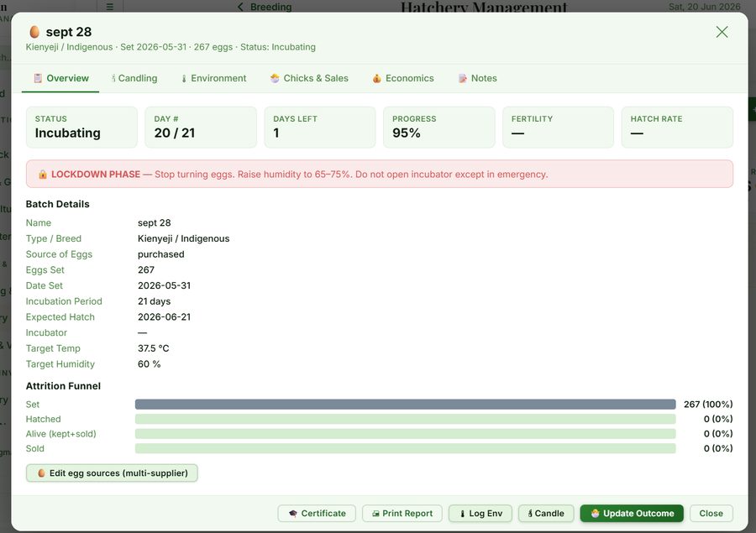Click the Status Incubating card
This screenshot has height=533, width=756.
point(81,128)
